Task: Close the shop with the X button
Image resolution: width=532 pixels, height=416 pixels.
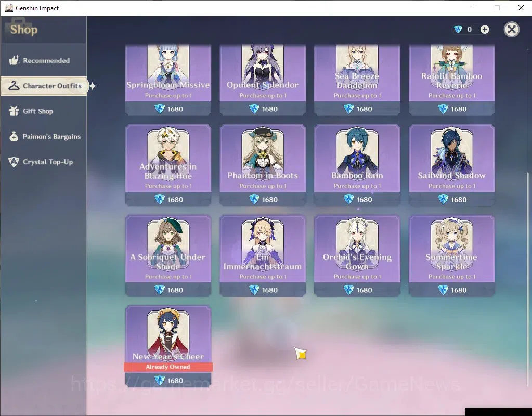Action: tap(512, 30)
